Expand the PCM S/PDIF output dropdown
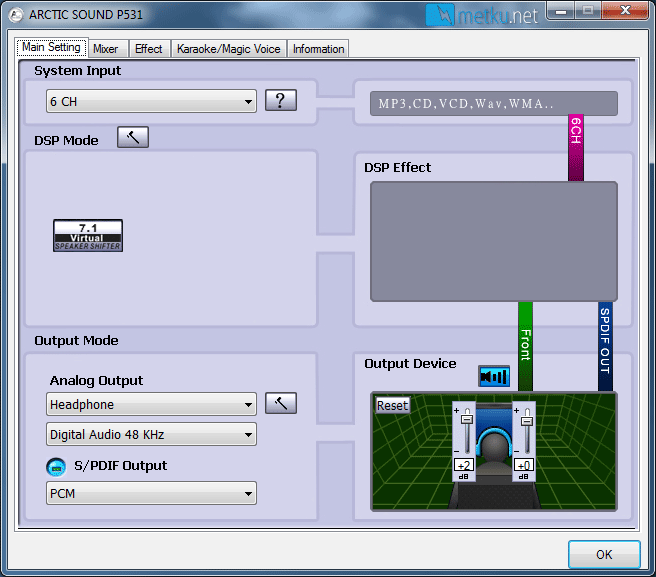This screenshot has width=656, height=577. [x=151, y=493]
